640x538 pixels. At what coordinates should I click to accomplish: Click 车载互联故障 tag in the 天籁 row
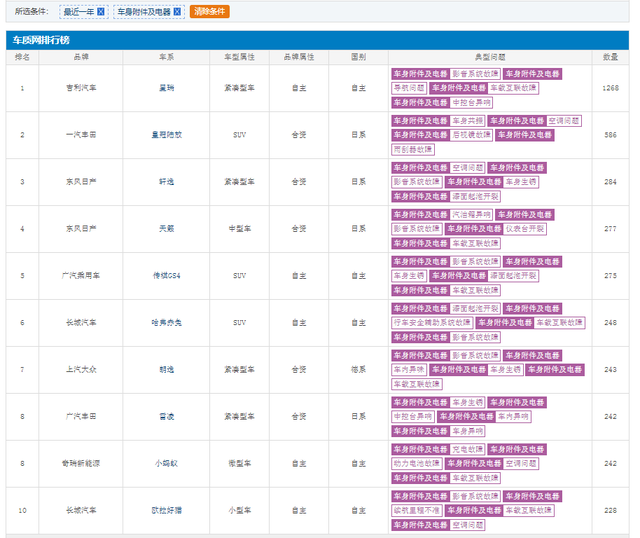tap(475, 243)
